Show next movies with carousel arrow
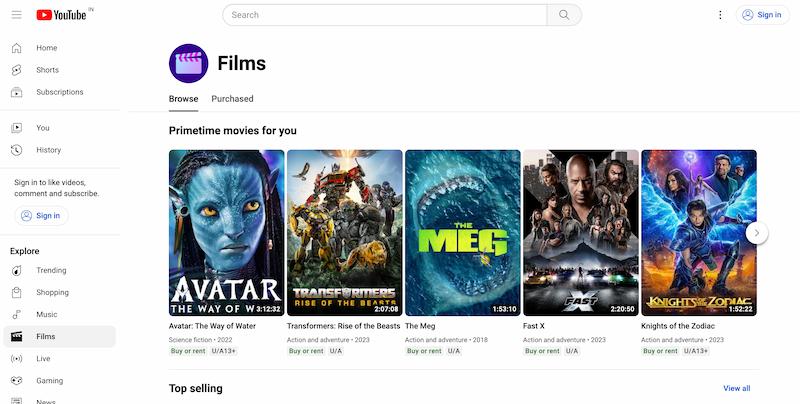The height and width of the screenshot is (404, 800). pos(757,233)
